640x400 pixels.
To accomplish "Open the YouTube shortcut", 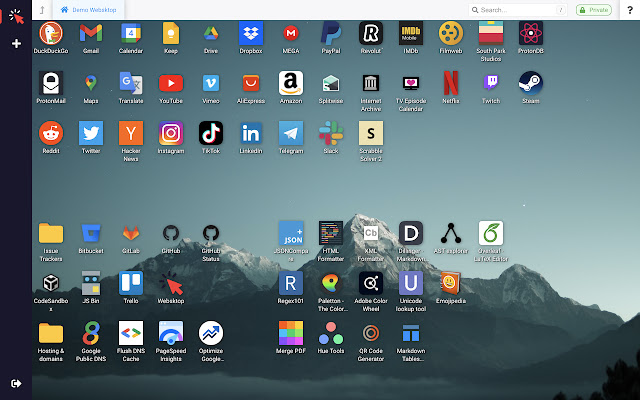I will 171,83.
